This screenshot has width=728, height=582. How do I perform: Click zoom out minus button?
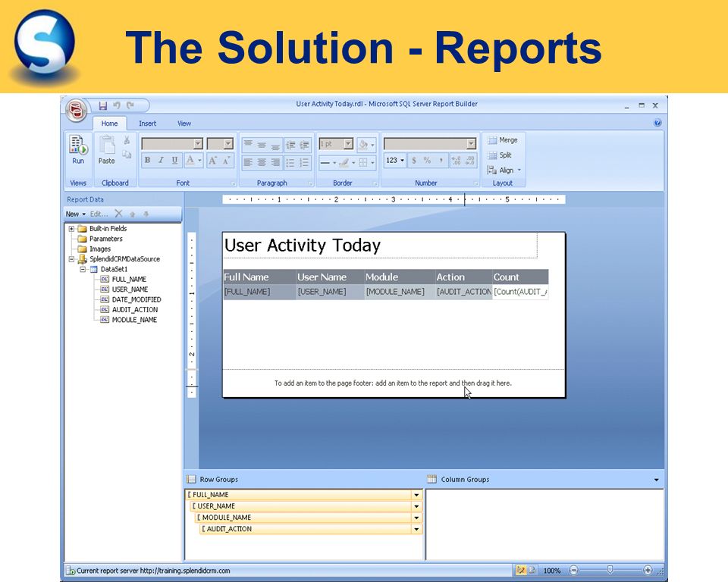coord(574,571)
